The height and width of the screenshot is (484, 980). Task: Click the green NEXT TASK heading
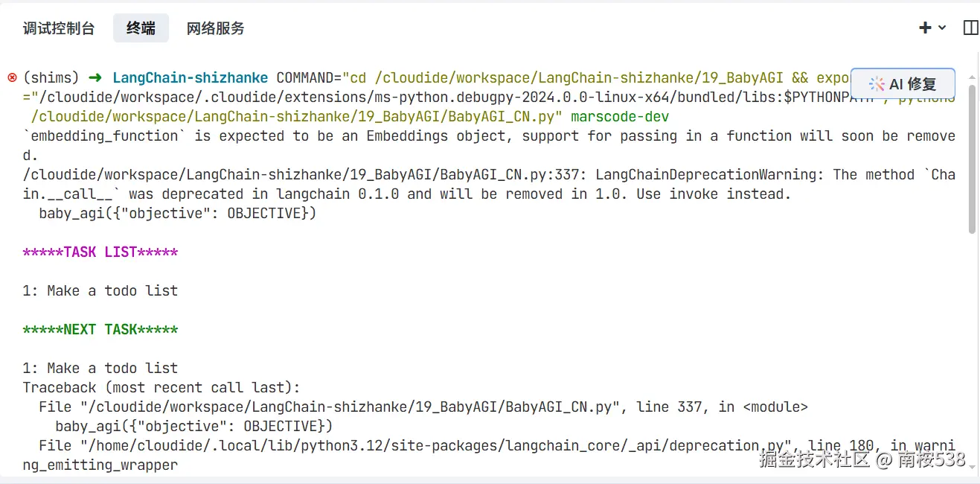100,329
